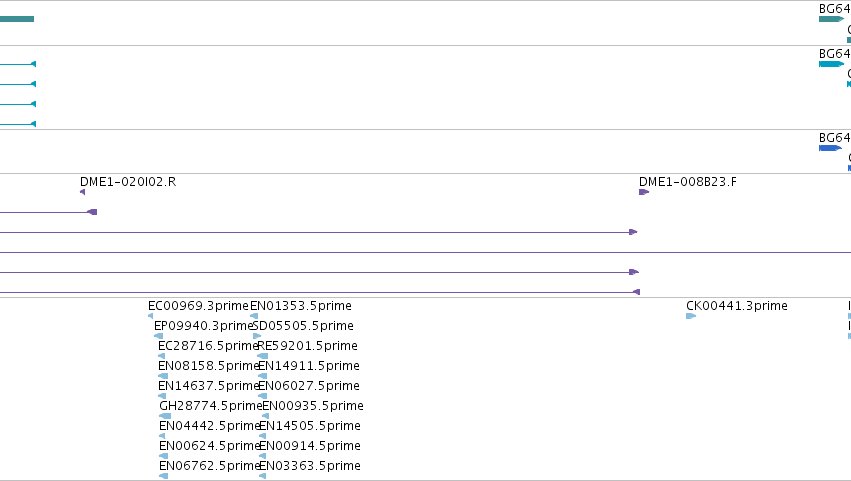This screenshot has width=851, height=481.
Task: Click the small purple arrowhead under DME1-020I02.R
Action: 82,192
